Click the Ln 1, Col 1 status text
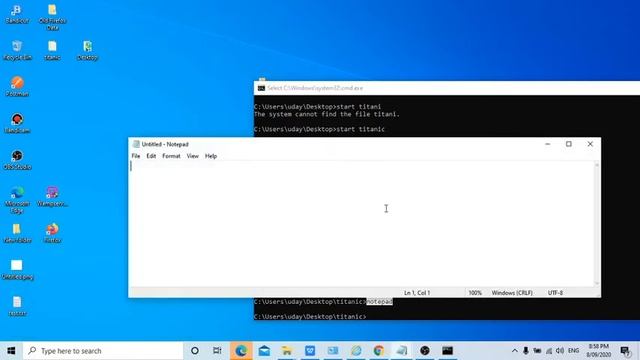 click(x=417, y=293)
